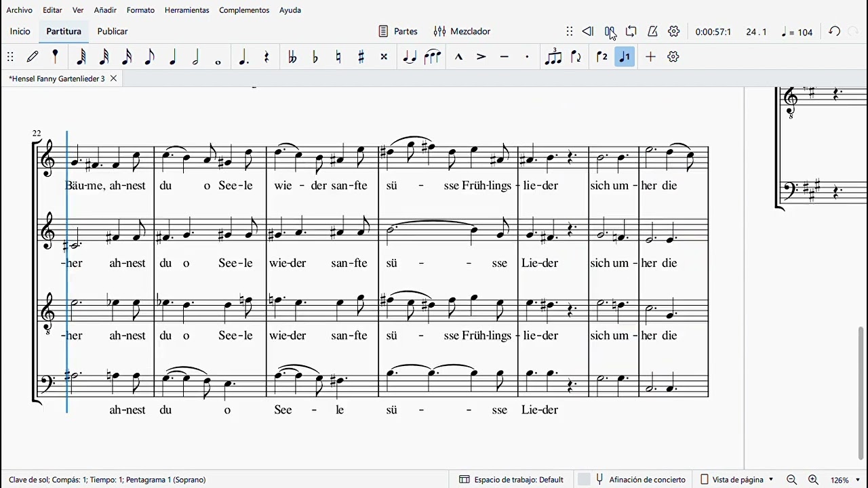Apply the flat accidental
This screenshot has height=488, width=868.
point(315,57)
